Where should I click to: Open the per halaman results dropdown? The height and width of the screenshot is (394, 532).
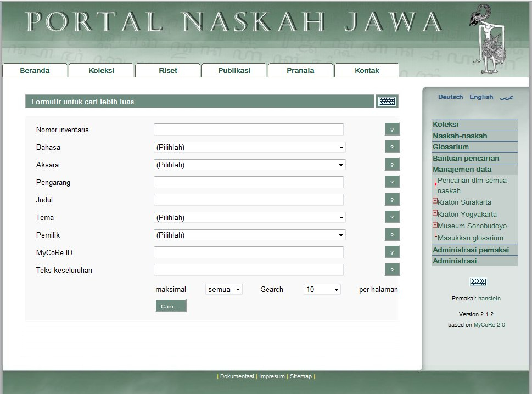[322, 289]
